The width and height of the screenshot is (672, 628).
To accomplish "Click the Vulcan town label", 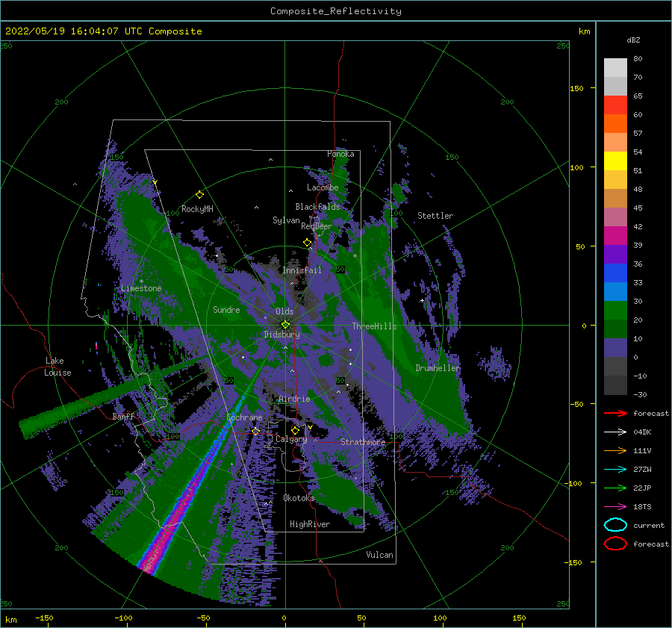I will point(380,555).
